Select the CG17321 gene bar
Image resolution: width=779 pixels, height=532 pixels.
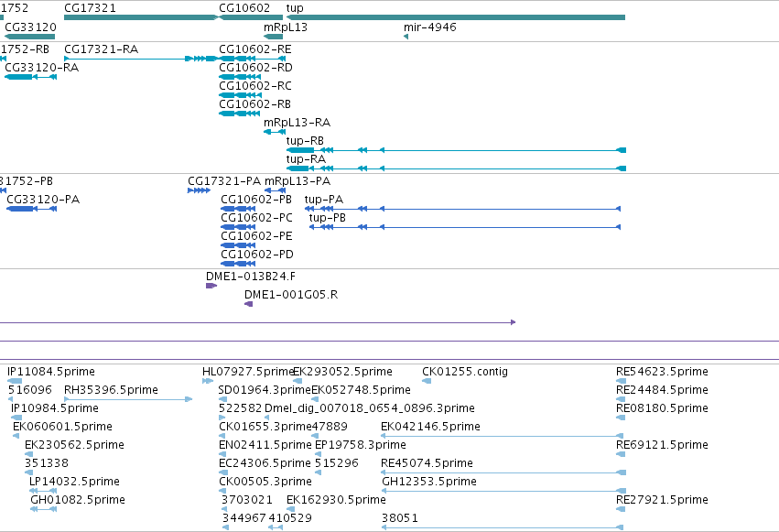(141, 17)
